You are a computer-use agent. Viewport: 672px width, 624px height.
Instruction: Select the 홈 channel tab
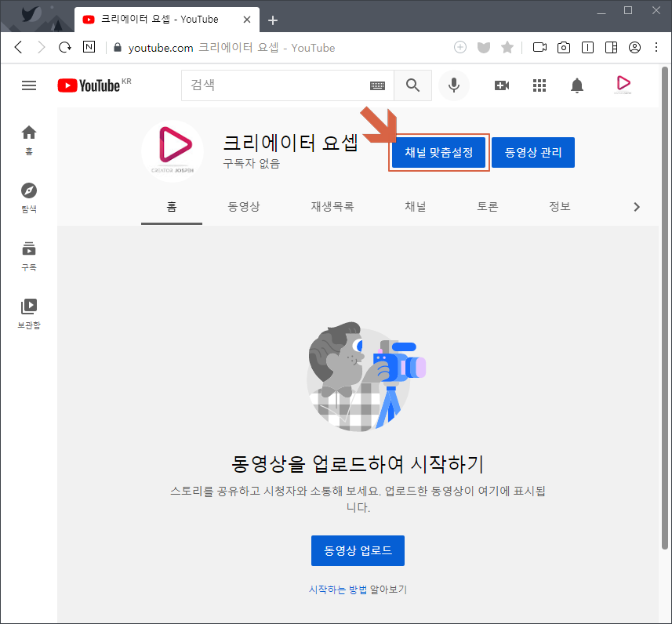pyautogui.click(x=172, y=207)
